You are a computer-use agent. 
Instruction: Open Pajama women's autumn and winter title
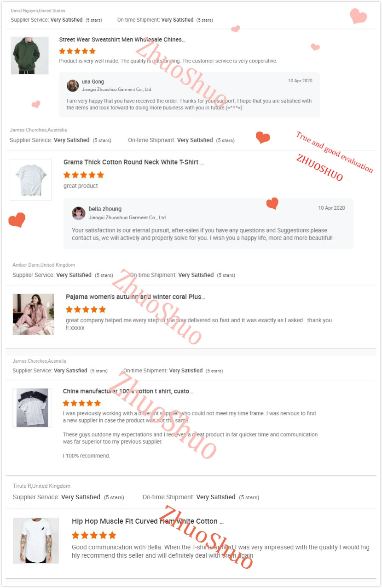135,297
